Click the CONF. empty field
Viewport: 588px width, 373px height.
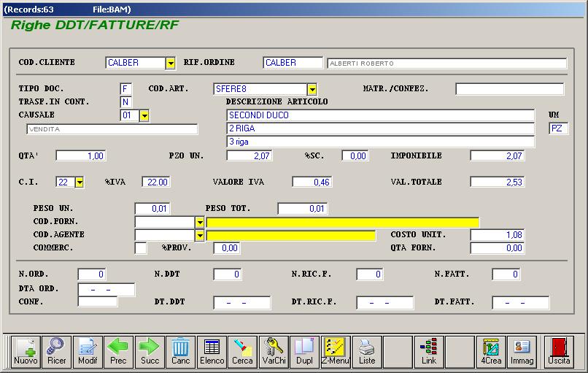(98, 301)
